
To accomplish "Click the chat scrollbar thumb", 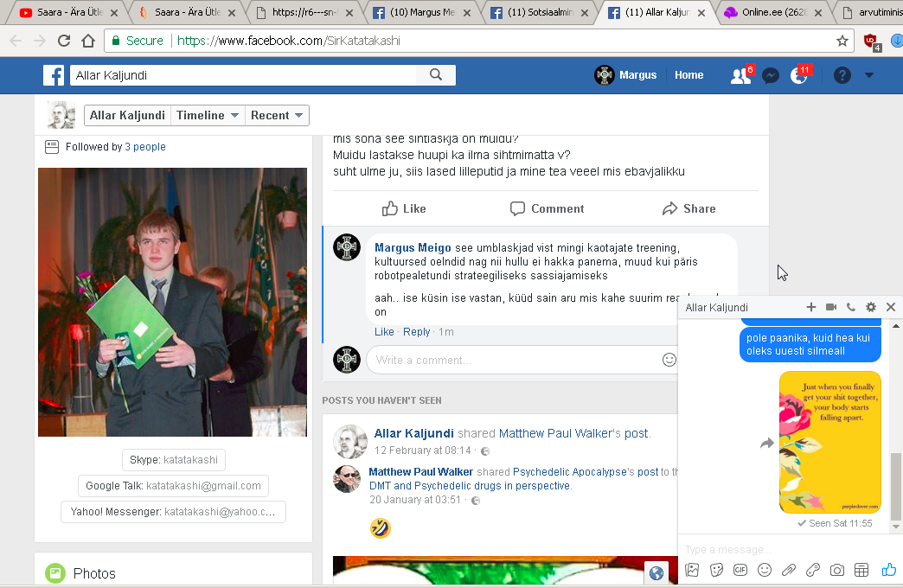I will 895,486.
